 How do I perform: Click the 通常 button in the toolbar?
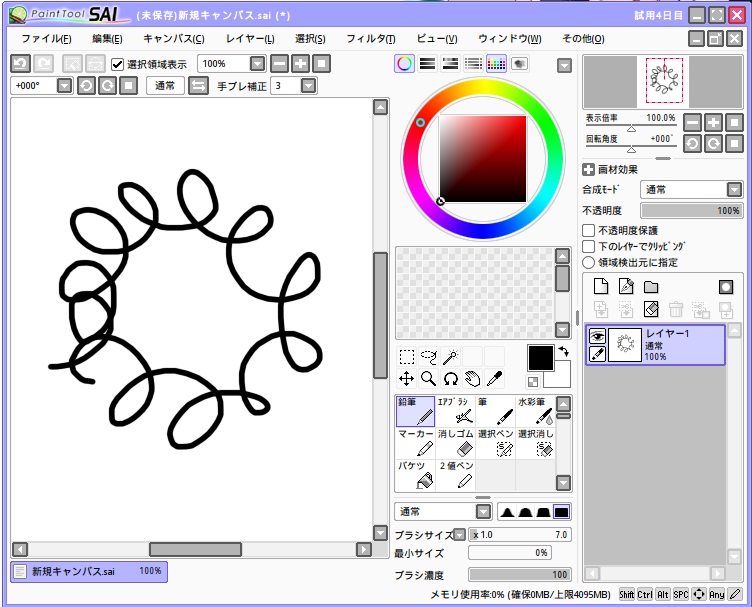[x=164, y=86]
